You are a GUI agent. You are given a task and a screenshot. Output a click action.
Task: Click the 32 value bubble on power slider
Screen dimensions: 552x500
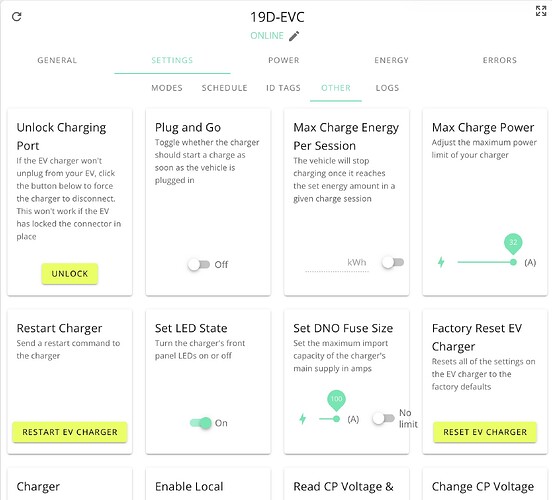pos(513,243)
